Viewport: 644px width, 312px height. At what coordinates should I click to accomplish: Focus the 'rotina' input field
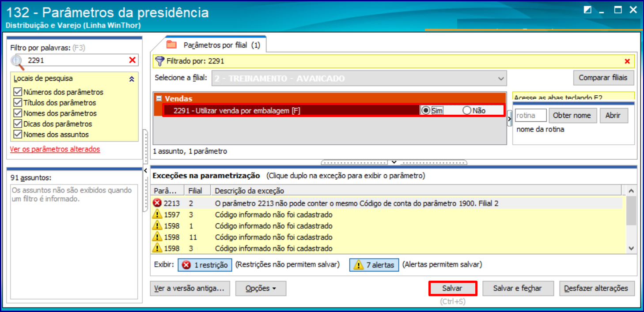click(530, 116)
